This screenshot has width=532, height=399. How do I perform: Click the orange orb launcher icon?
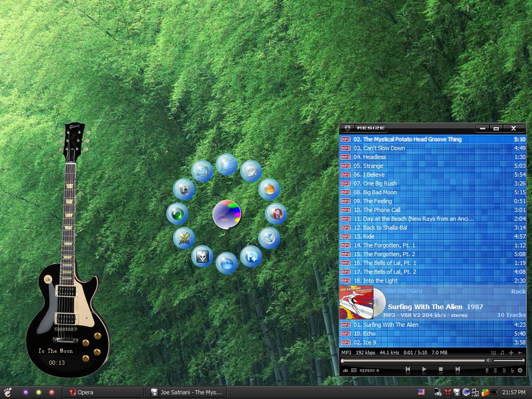click(x=270, y=189)
